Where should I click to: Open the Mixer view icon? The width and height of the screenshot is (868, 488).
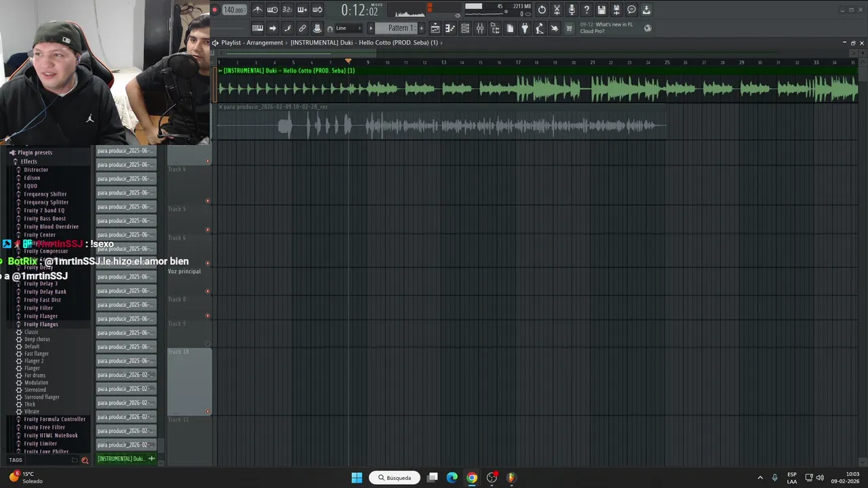point(480,28)
